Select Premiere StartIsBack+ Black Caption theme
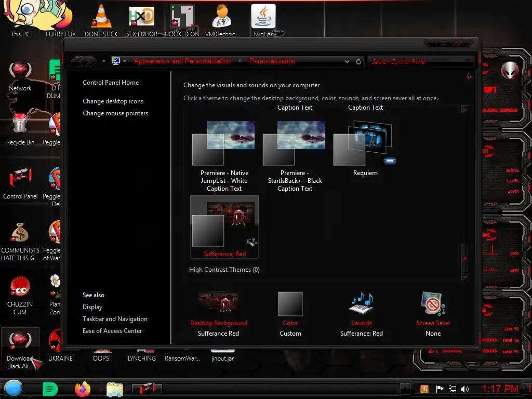 click(295, 156)
